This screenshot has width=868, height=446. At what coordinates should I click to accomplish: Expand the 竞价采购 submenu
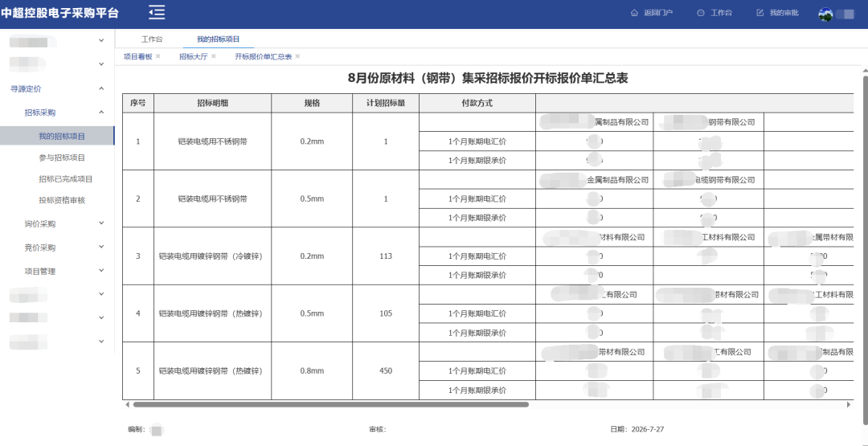point(101,248)
